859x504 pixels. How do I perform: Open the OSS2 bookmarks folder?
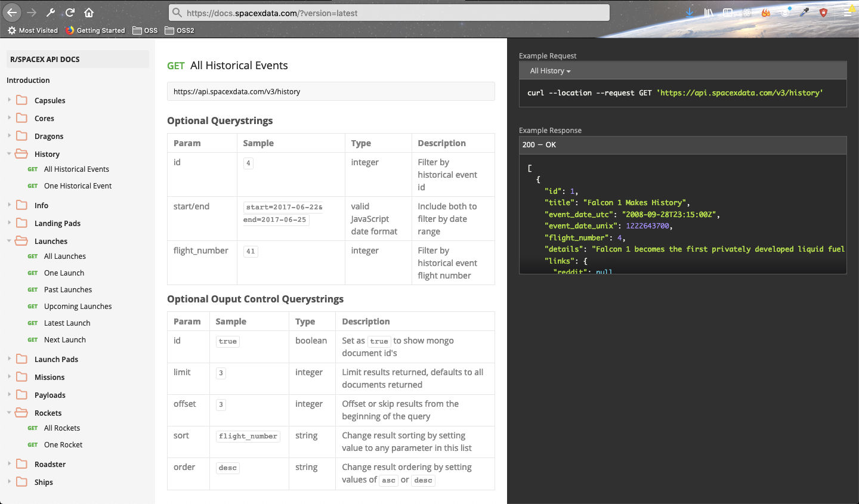(180, 30)
